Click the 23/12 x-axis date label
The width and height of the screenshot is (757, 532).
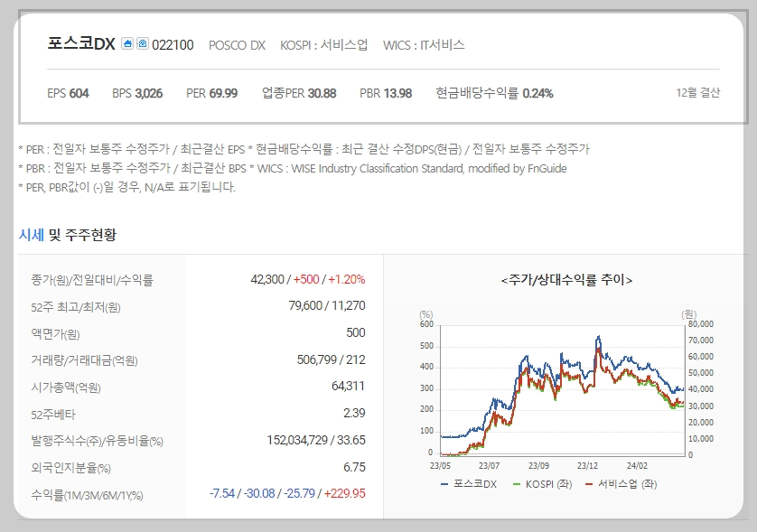(587, 466)
